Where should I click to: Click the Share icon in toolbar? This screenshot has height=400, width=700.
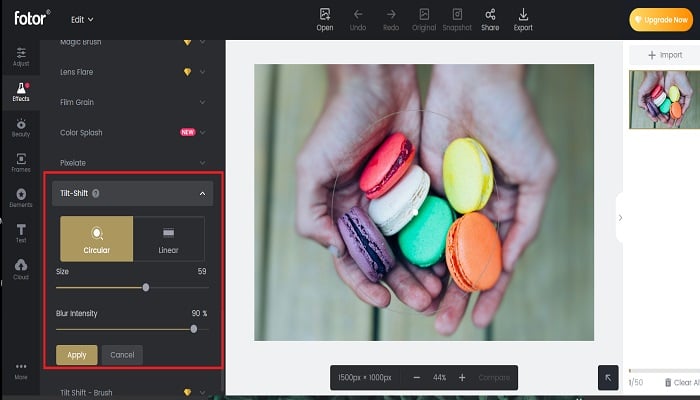[490, 20]
